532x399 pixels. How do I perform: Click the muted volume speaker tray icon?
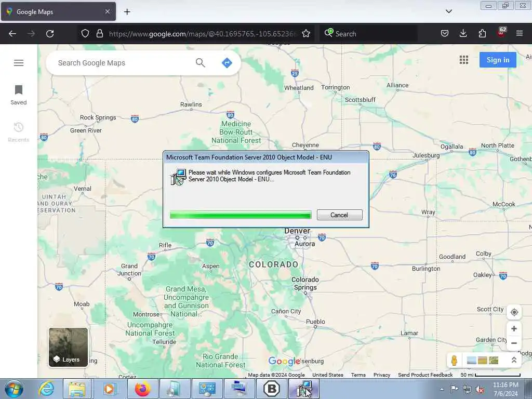480,390
